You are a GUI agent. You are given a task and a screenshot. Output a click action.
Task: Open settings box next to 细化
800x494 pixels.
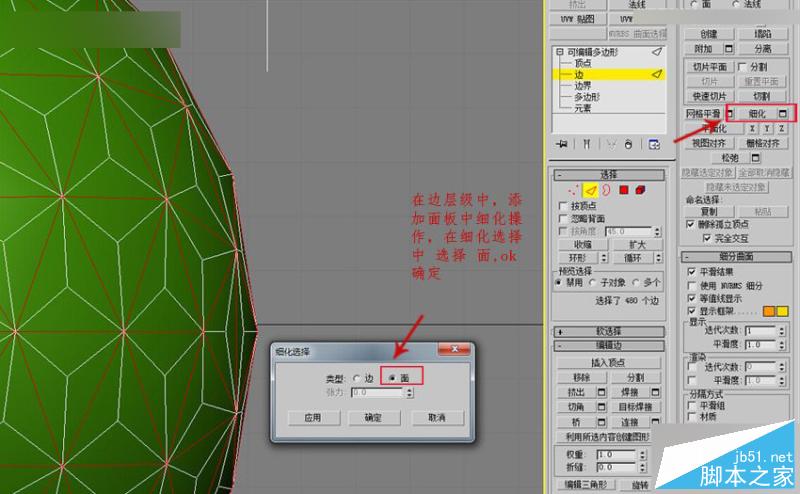coord(783,113)
